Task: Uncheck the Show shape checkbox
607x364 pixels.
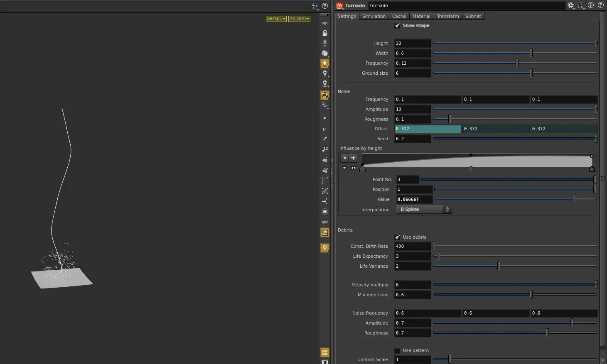Action: coord(398,25)
